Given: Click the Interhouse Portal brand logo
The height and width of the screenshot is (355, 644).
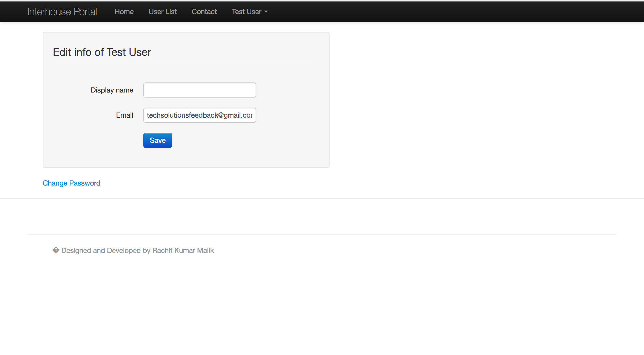Looking at the screenshot, I should point(62,12).
